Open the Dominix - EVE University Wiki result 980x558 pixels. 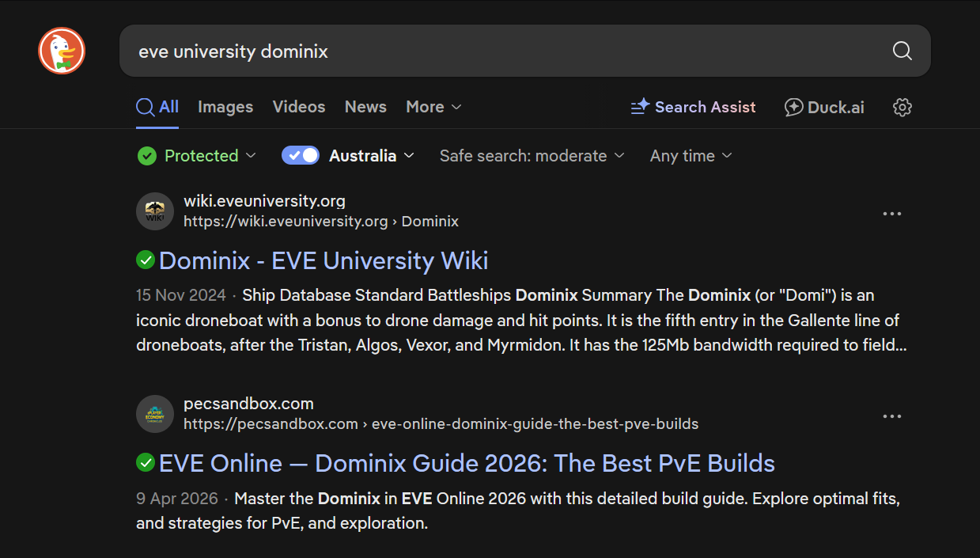pos(324,260)
